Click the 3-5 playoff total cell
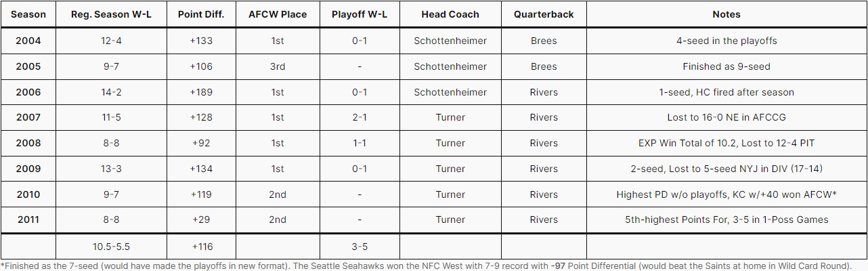Viewport: 868px width, 271px height. (359, 247)
